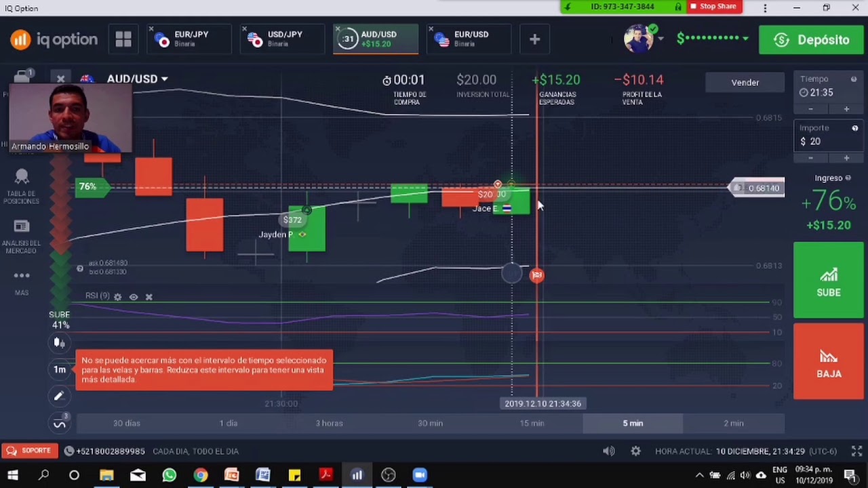The image size is (868, 488).
Task: Remove the RSI indicator with X
Action: (149, 297)
